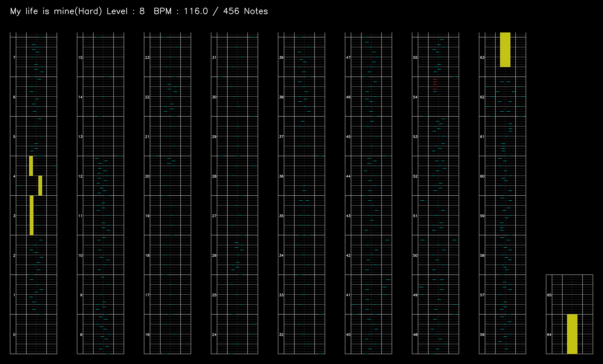Click measure number 15 label

(x=80, y=57)
